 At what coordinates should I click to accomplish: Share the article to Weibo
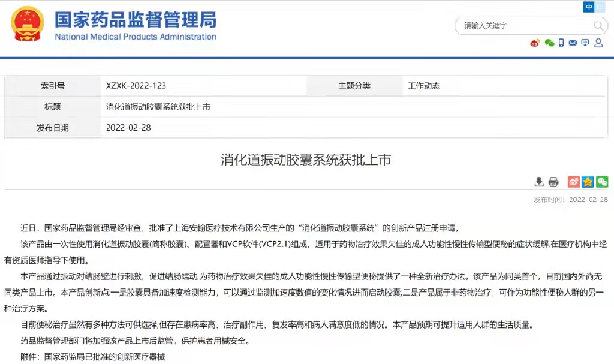coord(573,181)
